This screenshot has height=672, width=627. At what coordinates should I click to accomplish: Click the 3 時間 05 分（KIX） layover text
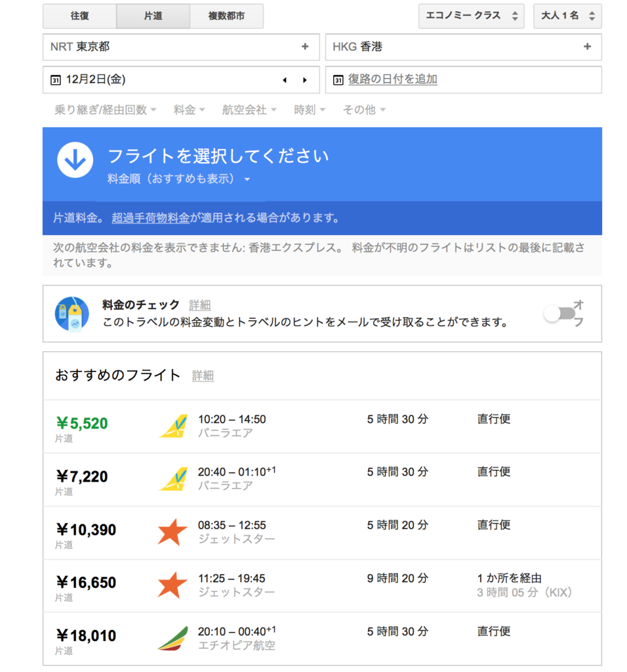pyautogui.click(x=525, y=593)
